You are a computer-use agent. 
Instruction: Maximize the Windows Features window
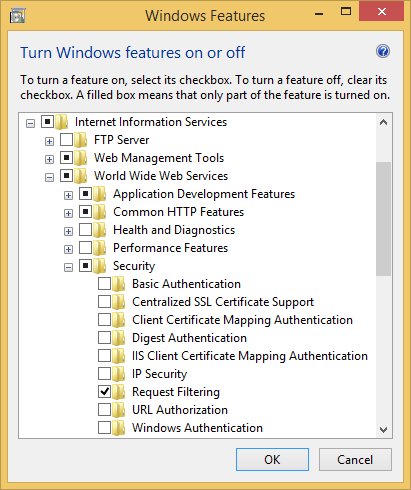point(346,12)
